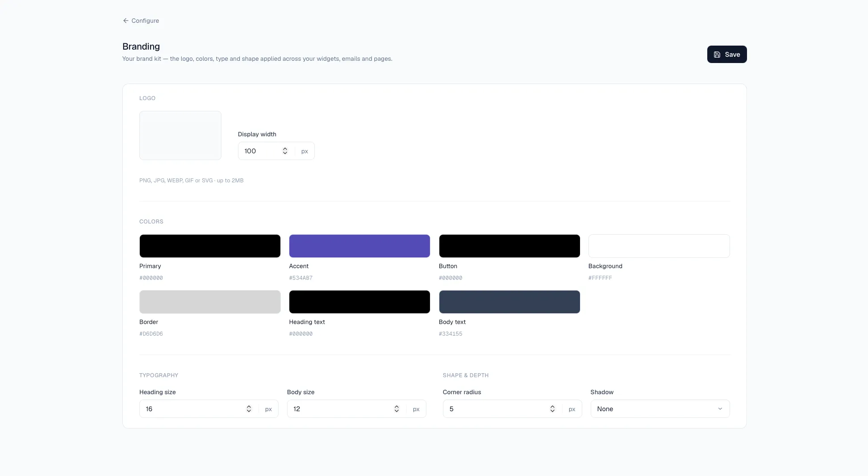Click the #FFFFFF background hex value
This screenshot has height=476, width=868.
(x=600, y=278)
